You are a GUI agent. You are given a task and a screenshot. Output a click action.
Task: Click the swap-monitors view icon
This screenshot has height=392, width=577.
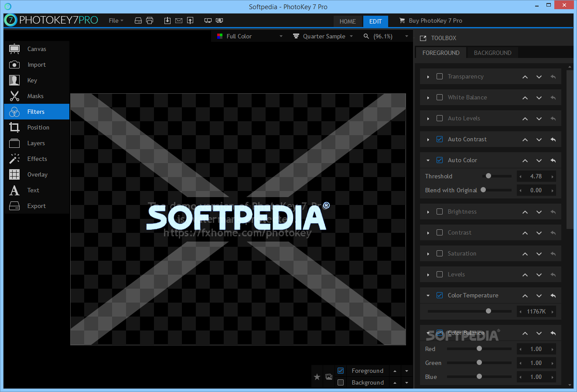(x=219, y=20)
